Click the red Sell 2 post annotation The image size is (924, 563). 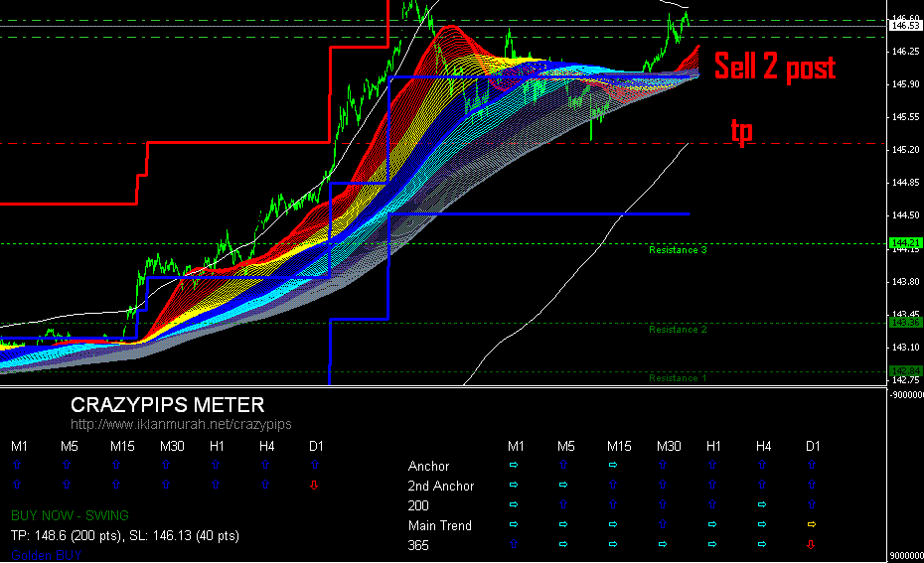pos(775,67)
